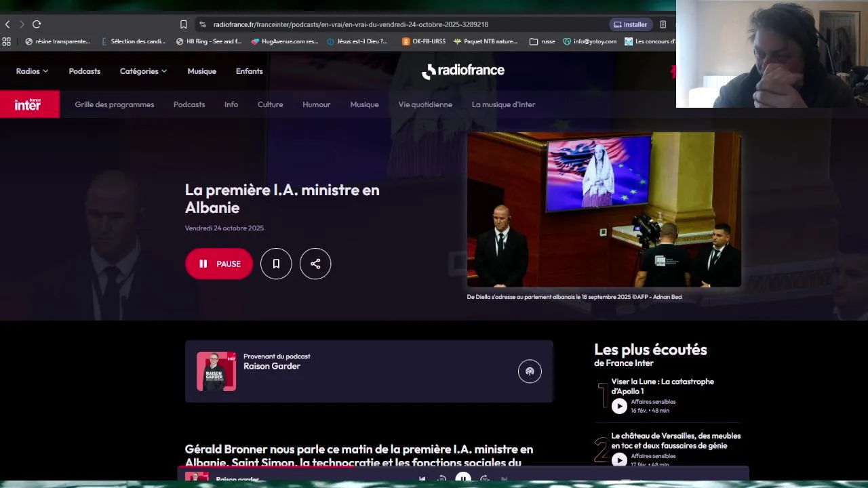
Task: Open 'Viser la Lune : La catastrophe d'Apollo 1' title
Action: pos(663,386)
